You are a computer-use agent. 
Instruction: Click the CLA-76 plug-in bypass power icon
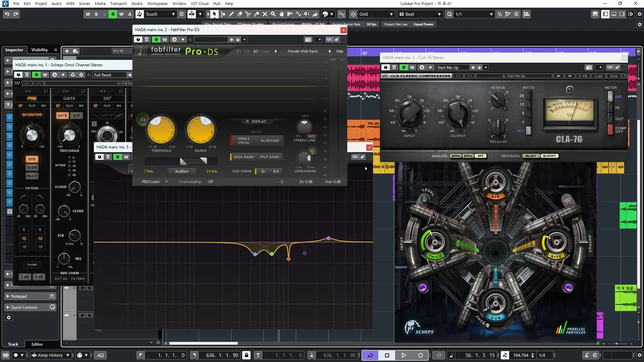[386, 68]
